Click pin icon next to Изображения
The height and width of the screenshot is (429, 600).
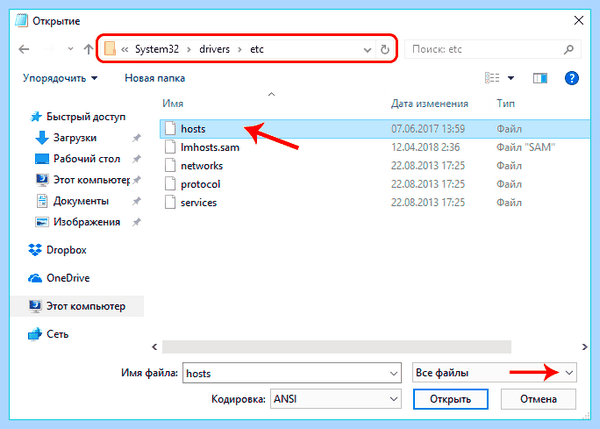(x=137, y=222)
